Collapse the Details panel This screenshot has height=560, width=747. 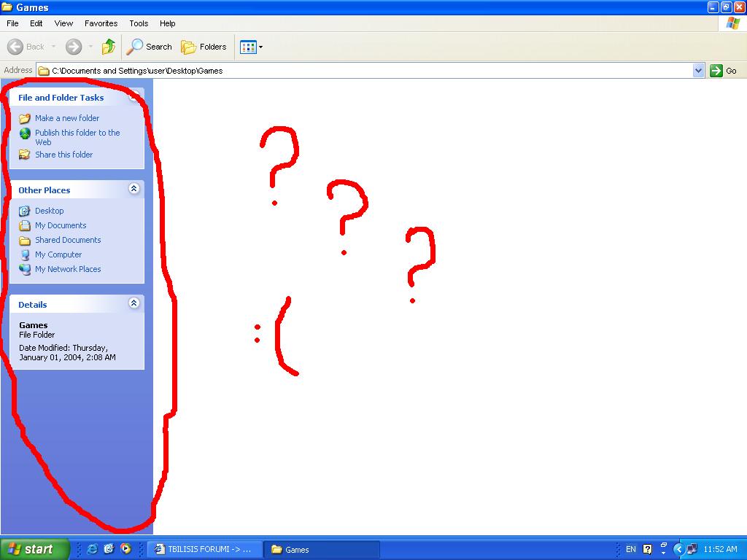[134, 303]
